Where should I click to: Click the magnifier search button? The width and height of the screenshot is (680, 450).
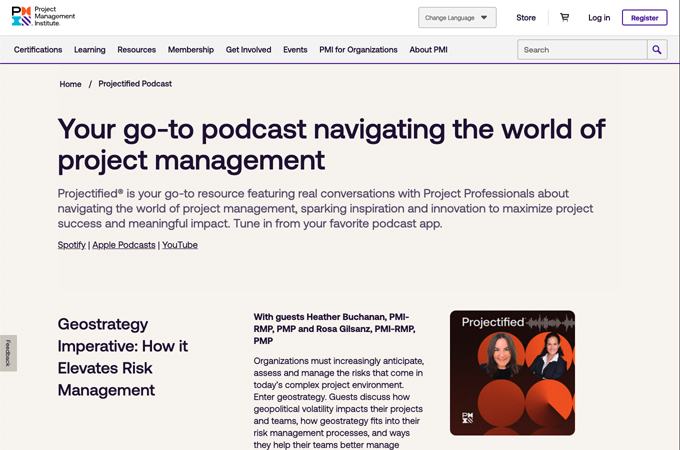pyautogui.click(x=657, y=50)
